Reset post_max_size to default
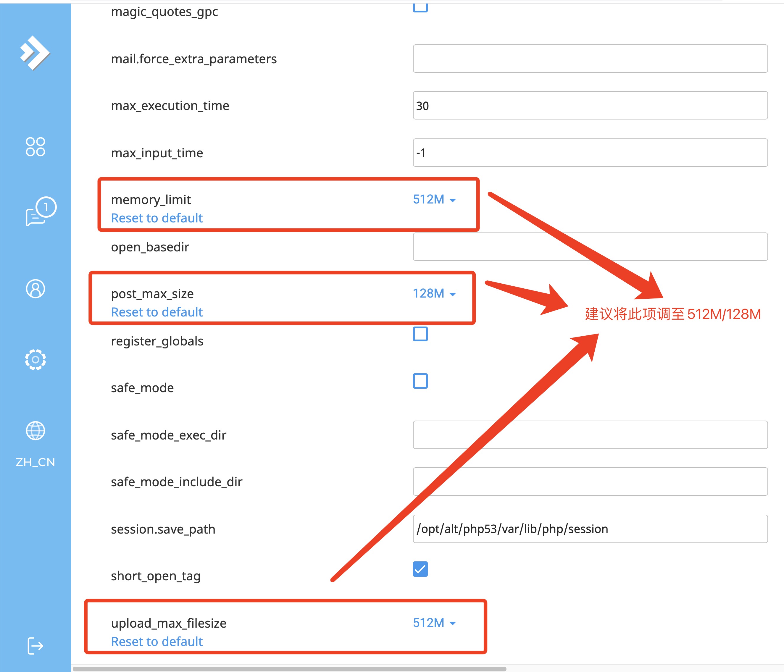This screenshot has width=784, height=672. tap(157, 312)
